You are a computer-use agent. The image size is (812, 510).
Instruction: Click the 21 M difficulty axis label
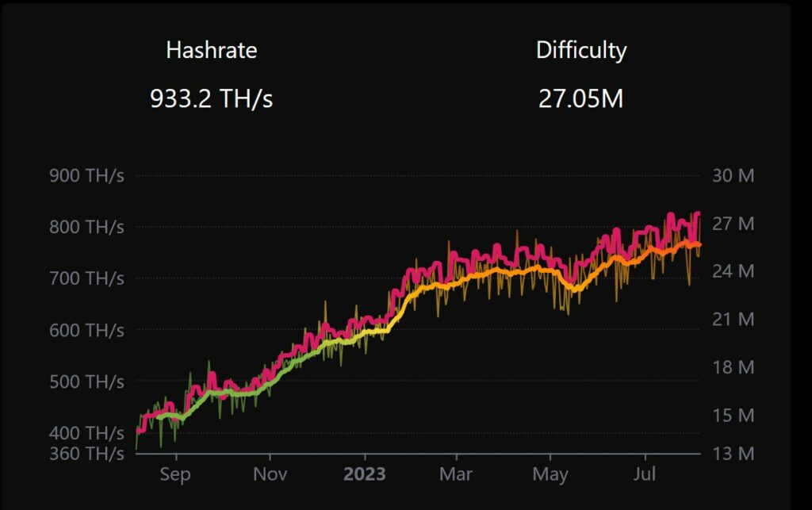click(733, 319)
